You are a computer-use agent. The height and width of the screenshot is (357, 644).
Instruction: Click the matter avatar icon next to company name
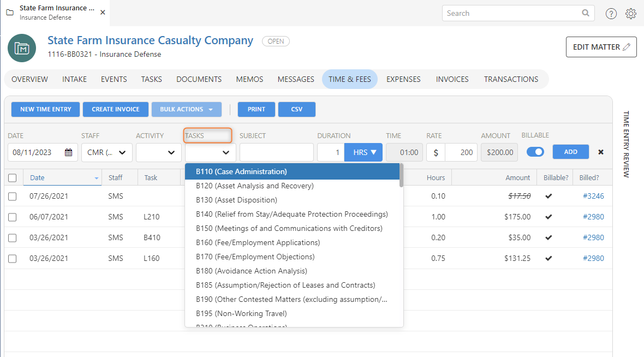(x=22, y=48)
